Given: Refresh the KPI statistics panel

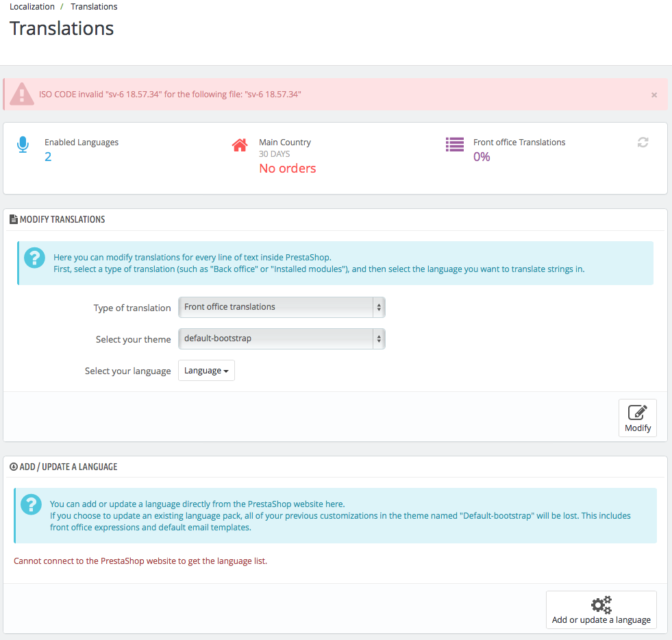Looking at the screenshot, I should [x=643, y=143].
